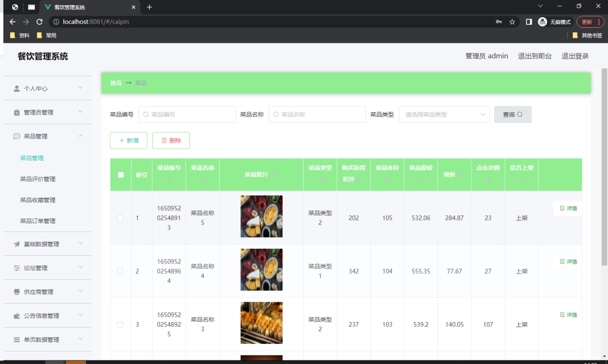
Task: Expand the 管理员管理 menu chevron
Action: tap(80, 112)
